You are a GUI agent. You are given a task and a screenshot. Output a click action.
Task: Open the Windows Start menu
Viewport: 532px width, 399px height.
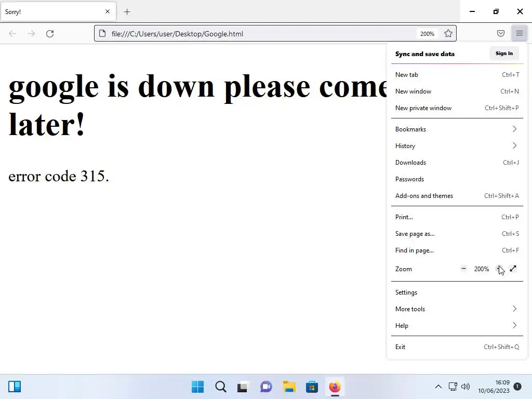[197, 387]
